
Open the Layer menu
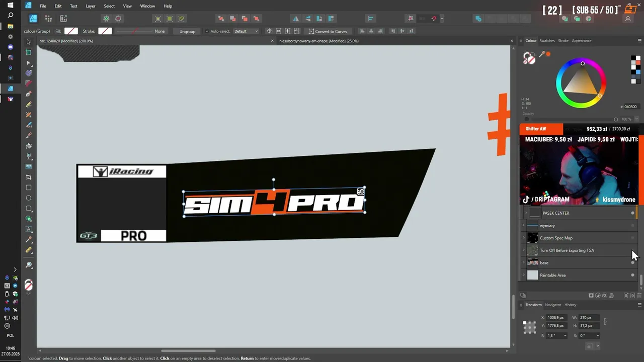pyautogui.click(x=91, y=6)
